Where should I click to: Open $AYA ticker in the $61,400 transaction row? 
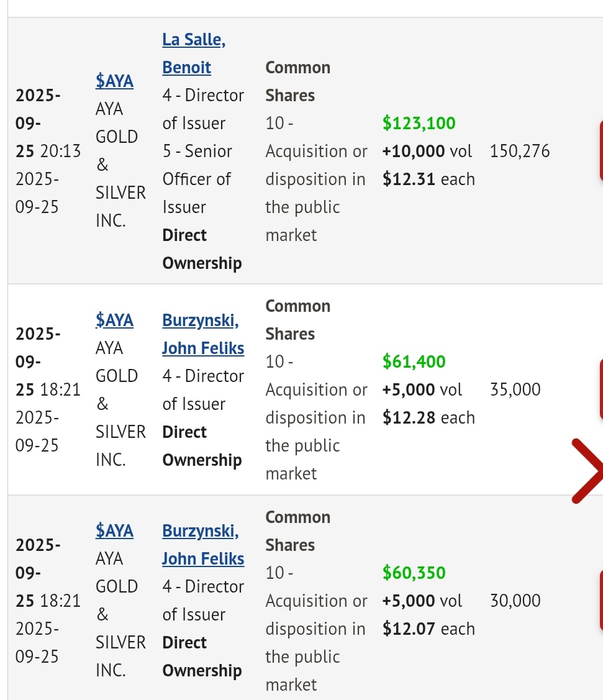(x=114, y=320)
